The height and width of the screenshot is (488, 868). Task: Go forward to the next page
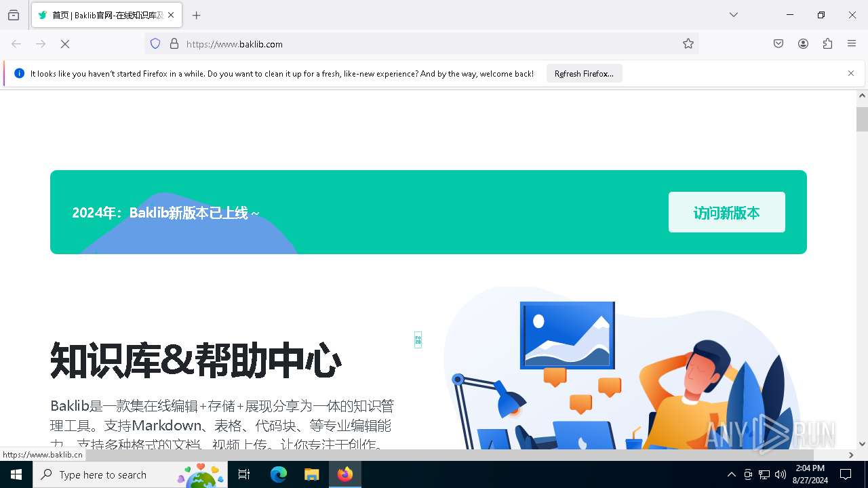tap(41, 44)
